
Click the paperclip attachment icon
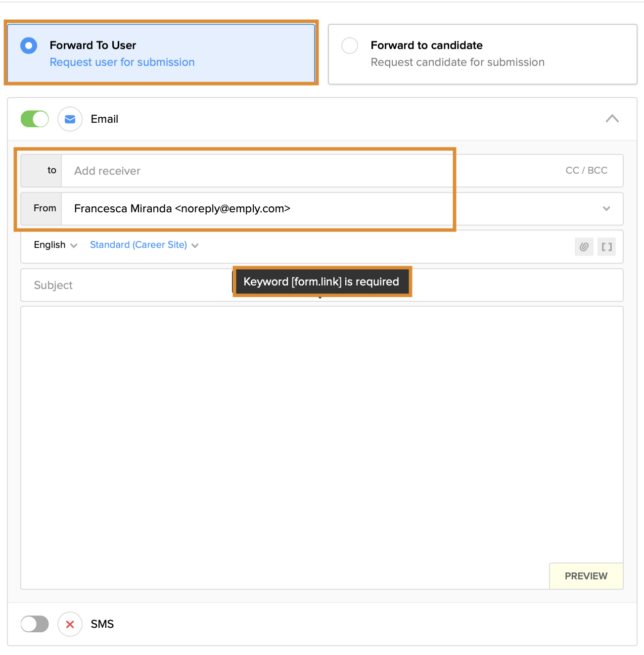coord(584,247)
